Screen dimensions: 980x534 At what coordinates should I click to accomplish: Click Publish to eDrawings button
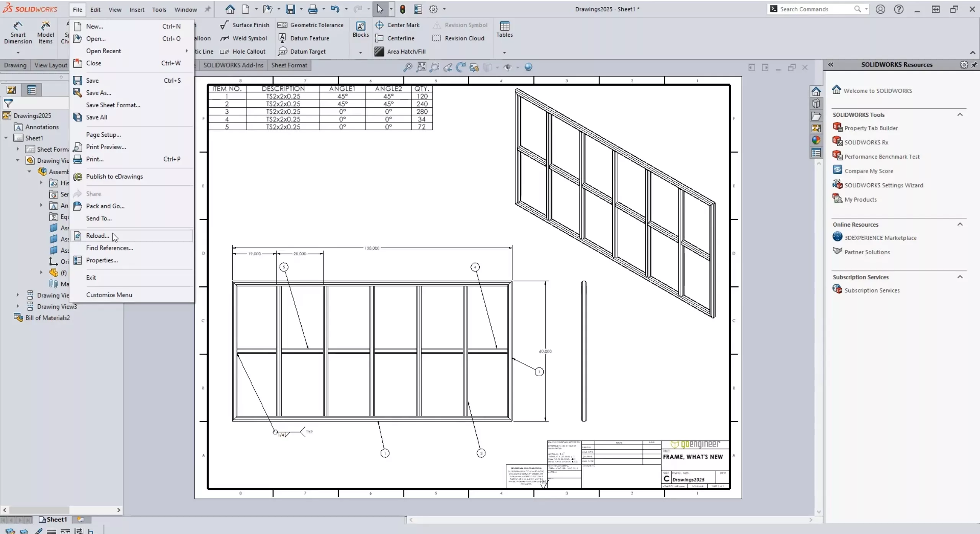[114, 176]
